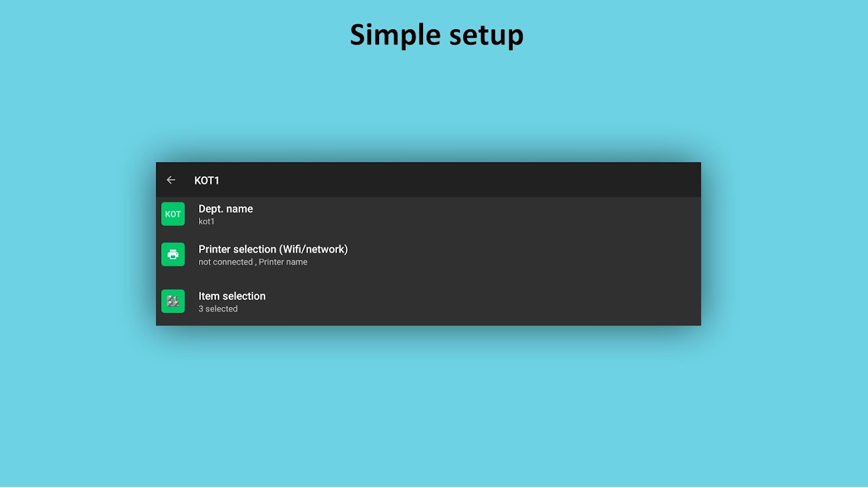Open Printer selection (Wifi/network) setting
The image size is (868, 488).
click(x=429, y=254)
